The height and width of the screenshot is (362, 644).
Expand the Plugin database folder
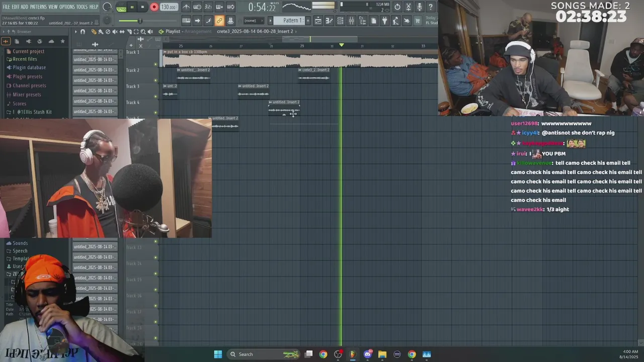[x=29, y=67]
